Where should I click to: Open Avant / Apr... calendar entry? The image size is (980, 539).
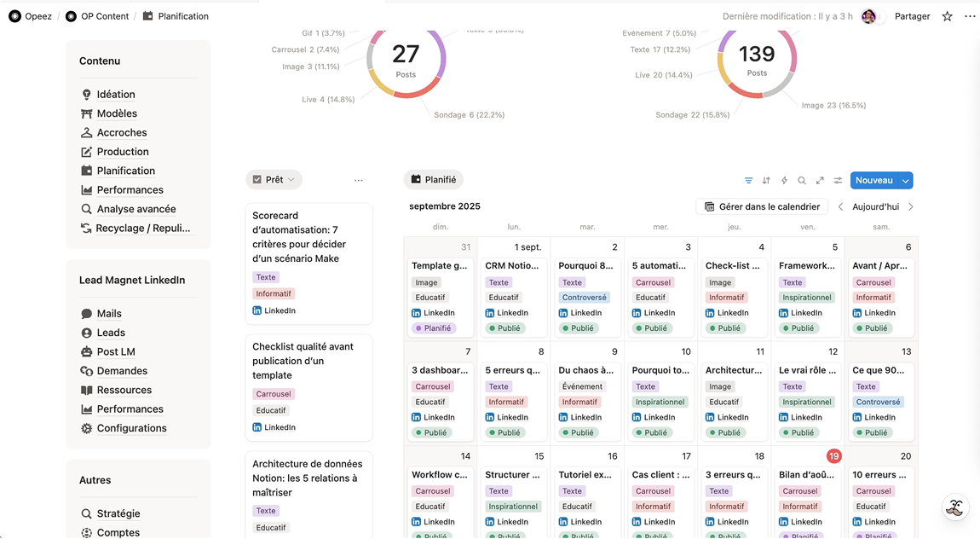click(x=881, y=297)
